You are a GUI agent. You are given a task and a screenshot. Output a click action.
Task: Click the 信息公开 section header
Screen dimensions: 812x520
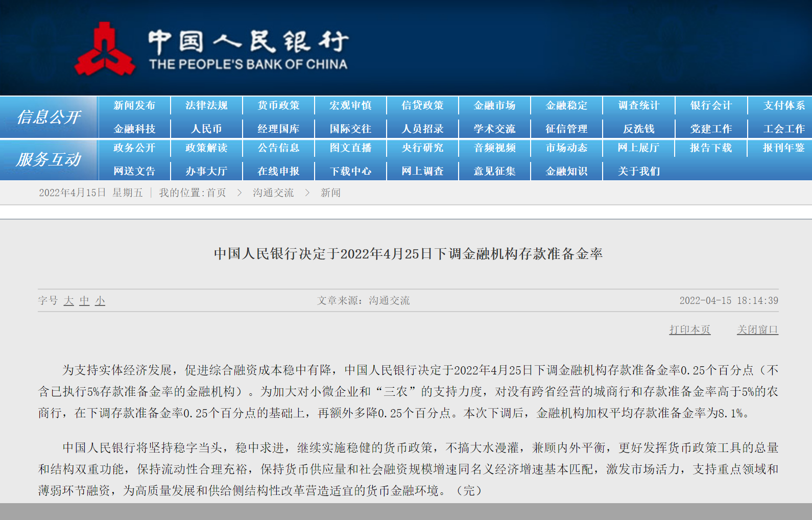(49, 117)
